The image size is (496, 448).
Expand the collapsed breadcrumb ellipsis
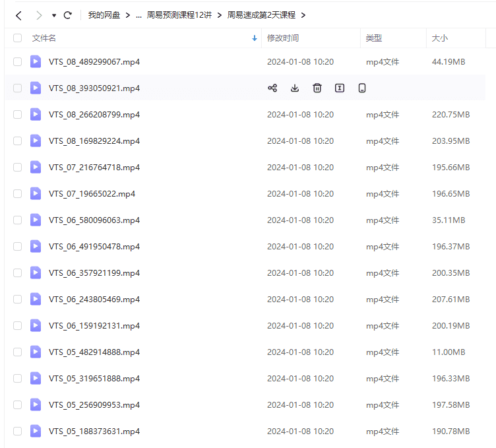[139, 15]
